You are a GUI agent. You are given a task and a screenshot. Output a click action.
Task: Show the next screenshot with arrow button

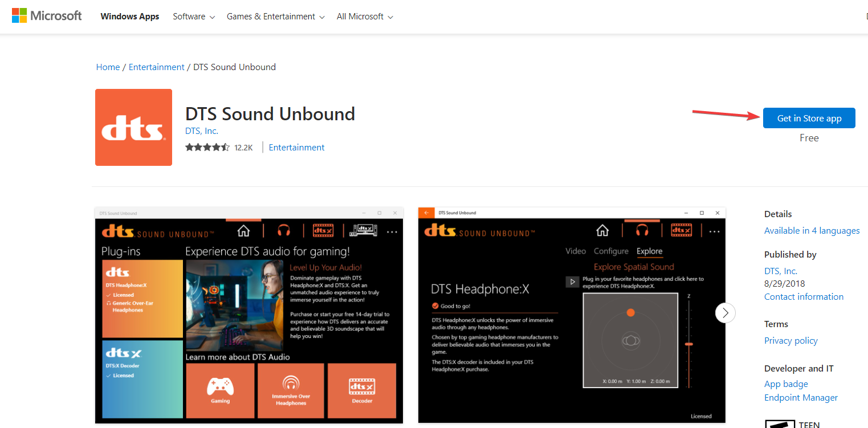[726, 312]
